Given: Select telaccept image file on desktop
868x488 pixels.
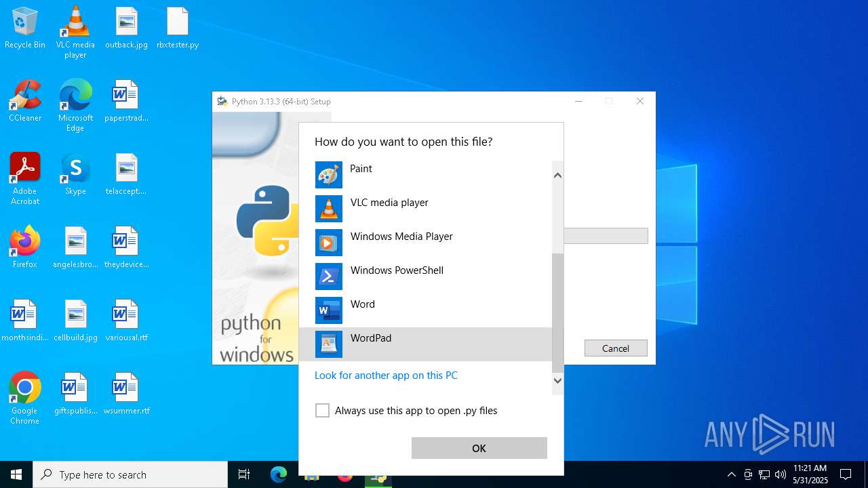Looking at the screenshot, I should tap(126, 175).
